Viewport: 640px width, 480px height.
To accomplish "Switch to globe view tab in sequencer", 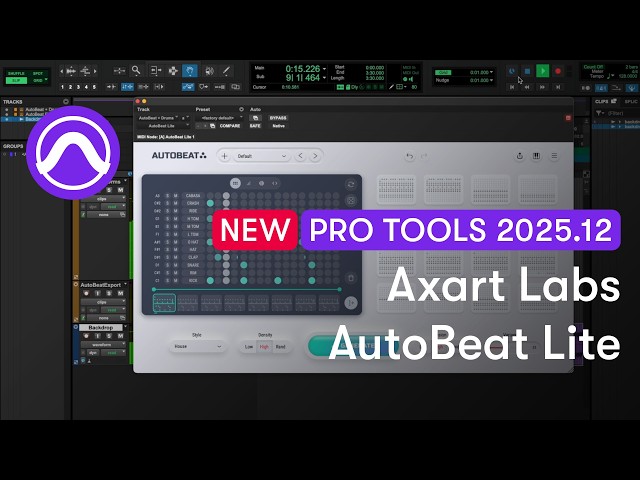I will coord(262,183).
